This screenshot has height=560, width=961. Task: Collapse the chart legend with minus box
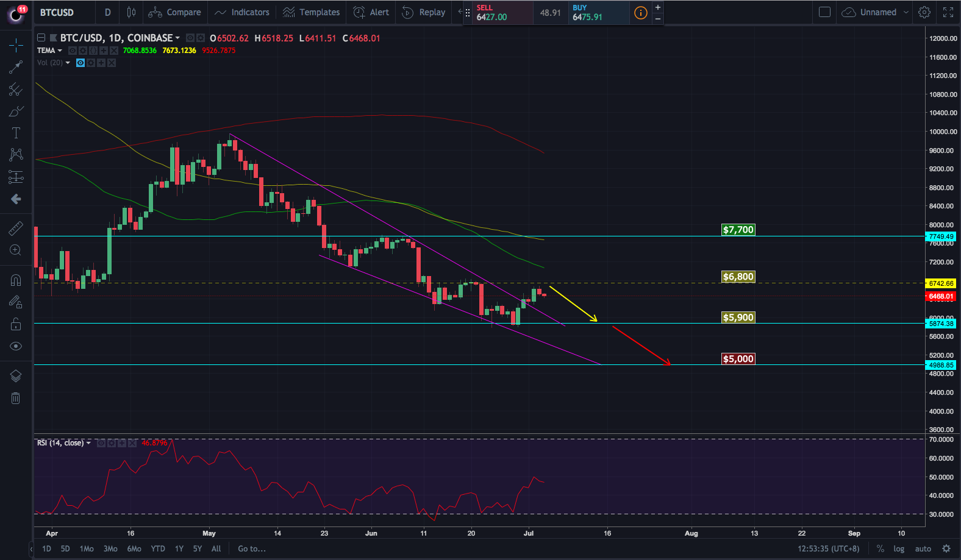(41, 38)
